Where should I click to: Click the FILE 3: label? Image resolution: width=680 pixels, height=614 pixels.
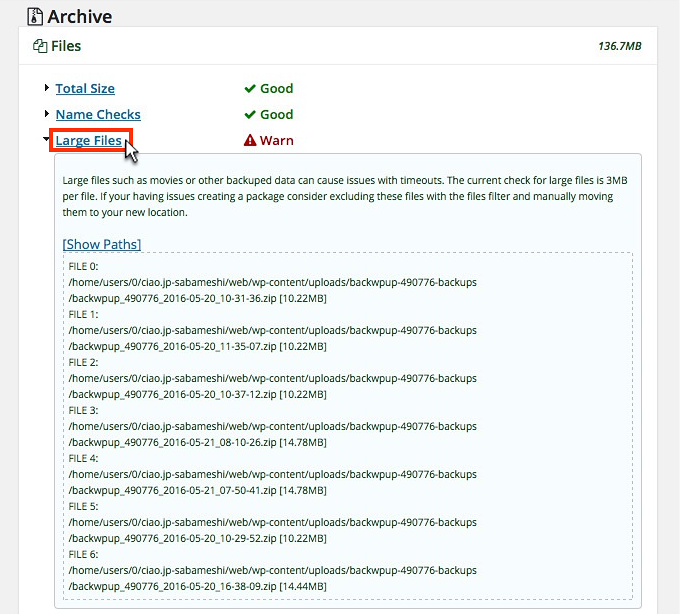[x=83, y=410]
